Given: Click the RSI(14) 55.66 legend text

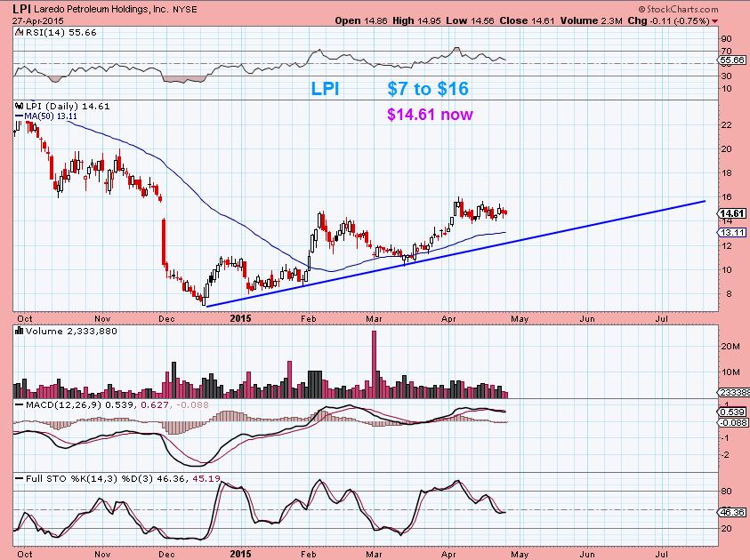Looking at the screenshot, I should [60, 33].
